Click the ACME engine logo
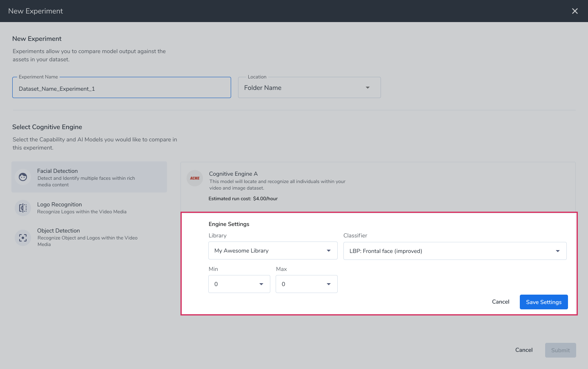This screenshot has height=369, width=588. tap(195, 178)
